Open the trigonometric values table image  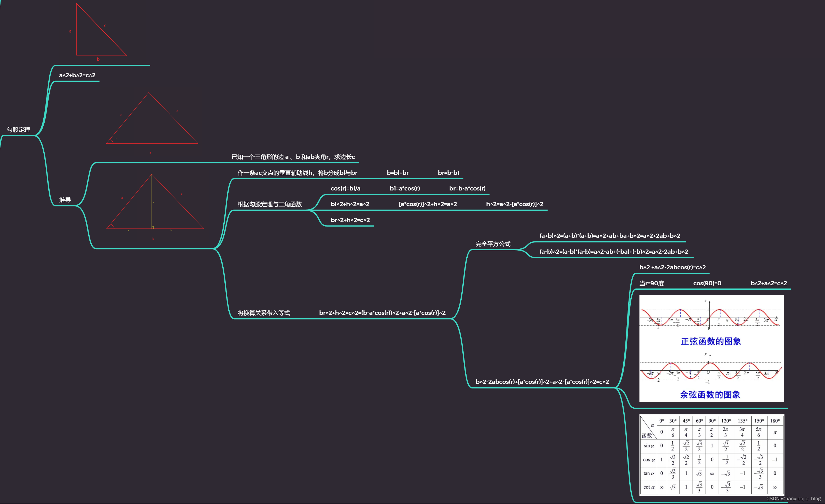[712, 455]
